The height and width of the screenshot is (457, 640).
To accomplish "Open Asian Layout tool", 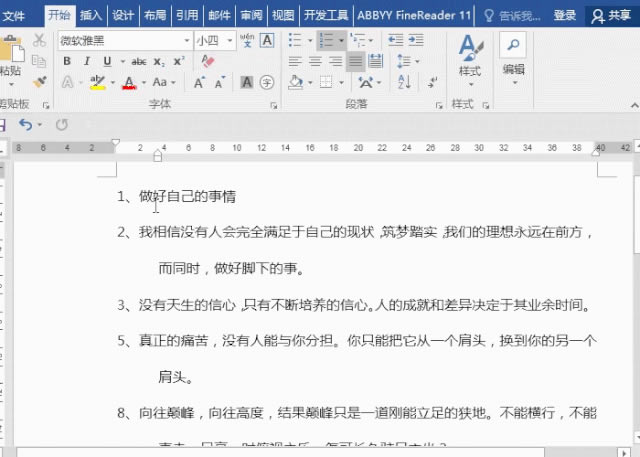I will click(366, 83).
